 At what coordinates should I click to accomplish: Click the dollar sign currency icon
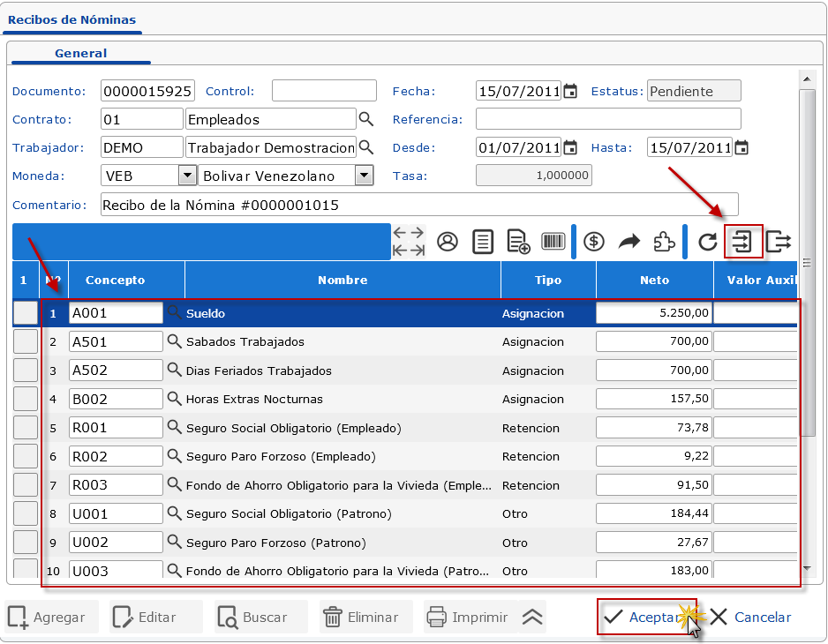594,242
